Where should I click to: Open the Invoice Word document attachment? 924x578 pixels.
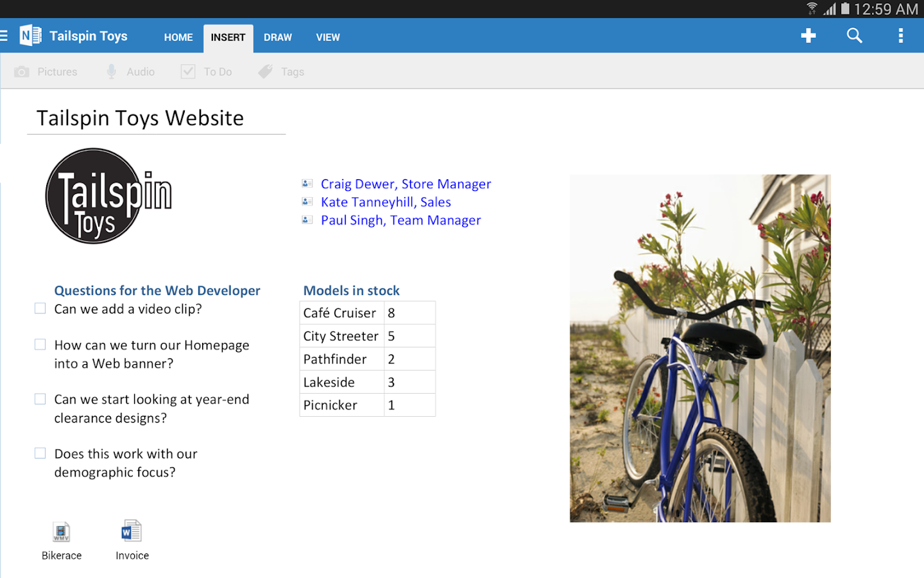[x=132, y=541]
